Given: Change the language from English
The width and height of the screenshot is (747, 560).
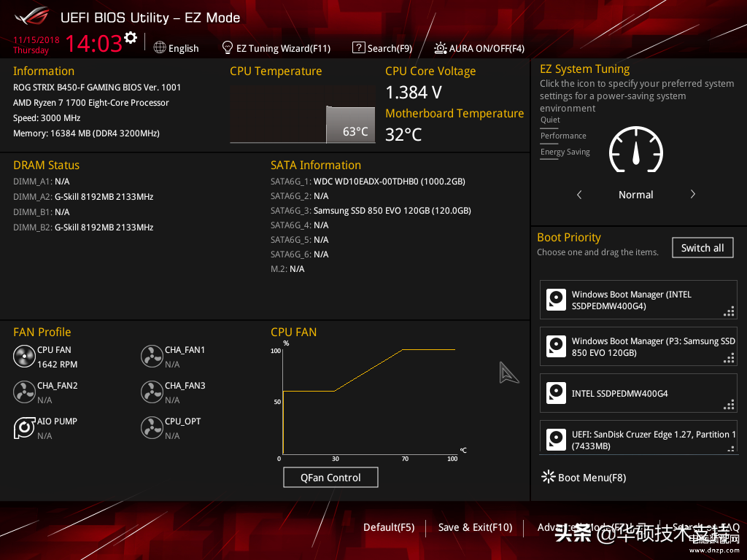Looking at the screenshot, I should click(x=183, y=48).
